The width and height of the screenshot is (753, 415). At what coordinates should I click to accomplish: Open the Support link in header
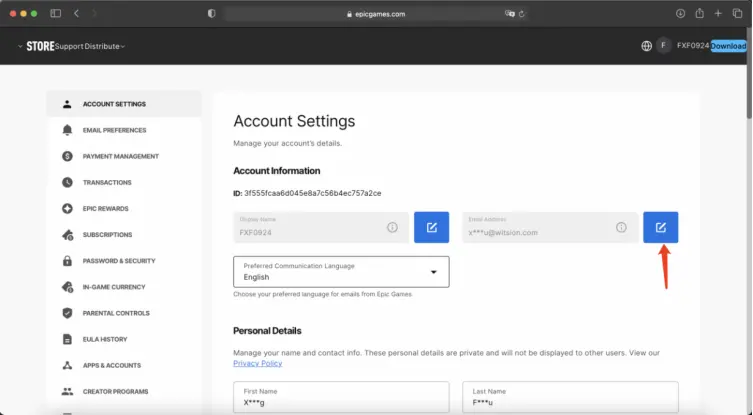pos(69,46)
